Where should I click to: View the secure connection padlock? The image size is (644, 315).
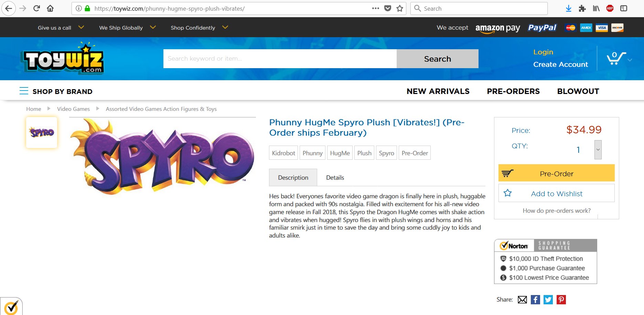click(x=87, y=8)
